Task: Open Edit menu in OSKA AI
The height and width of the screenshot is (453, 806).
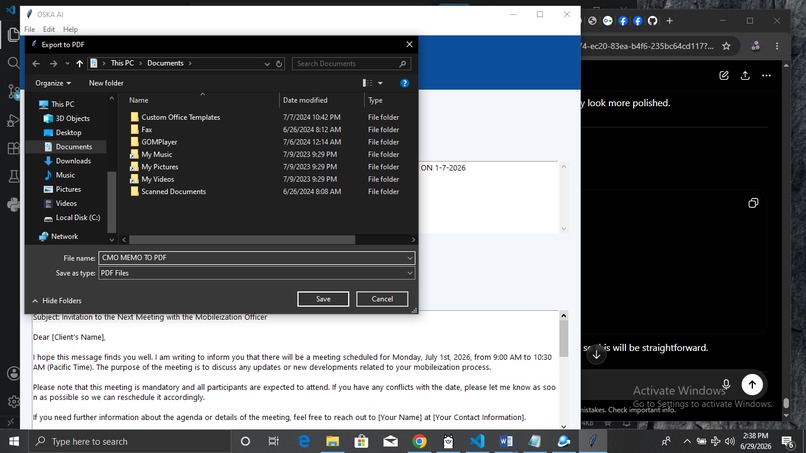Action: [x=49, y=29]
